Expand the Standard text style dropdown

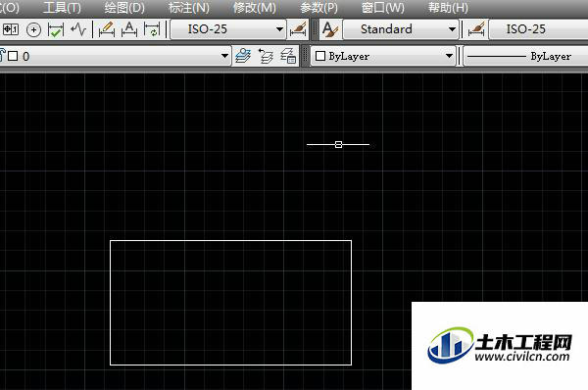(452, 29)
